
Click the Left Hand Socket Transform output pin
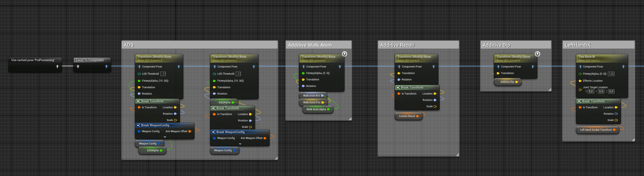tap(614, 130)
